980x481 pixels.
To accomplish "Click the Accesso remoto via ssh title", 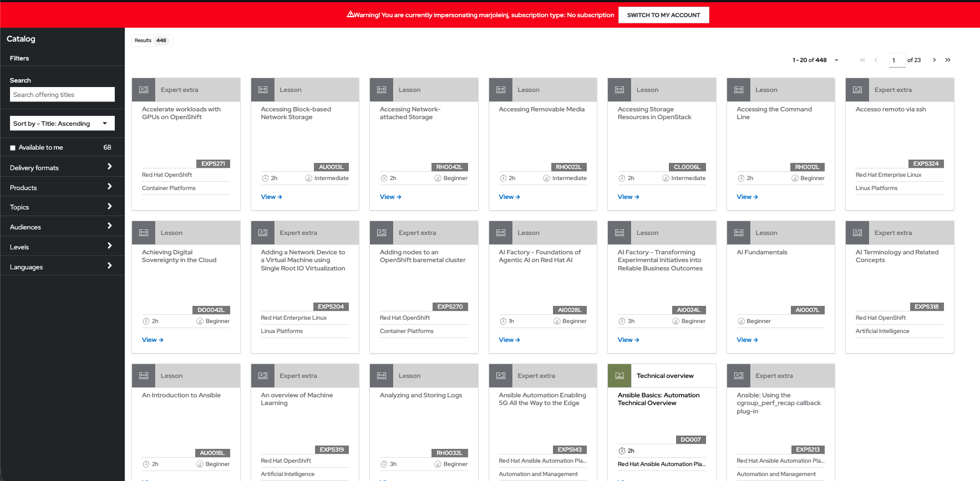I will point(891,109).
